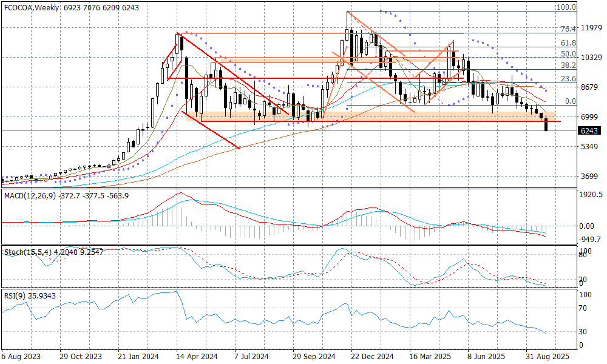Select the 100.0 Fibonacci level label
Viewport: 607px width, 364px height.
click(566, 7)
